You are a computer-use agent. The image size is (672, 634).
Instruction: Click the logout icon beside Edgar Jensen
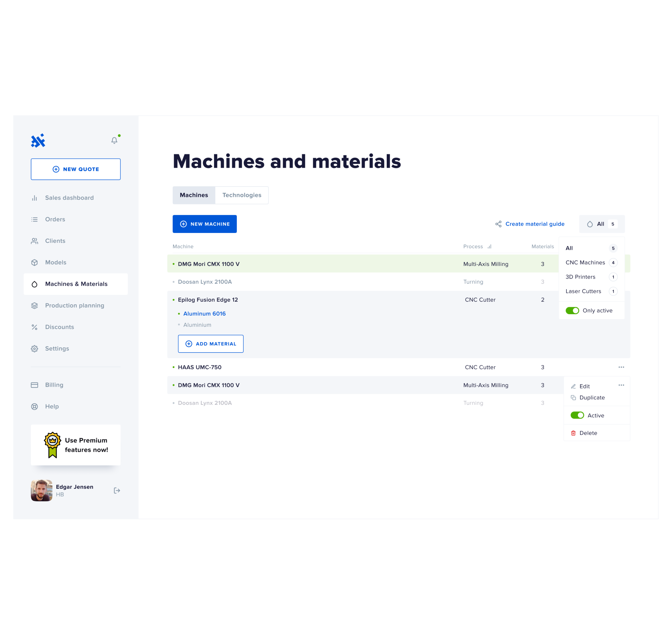pyautogui.click(x=117, y=490)
